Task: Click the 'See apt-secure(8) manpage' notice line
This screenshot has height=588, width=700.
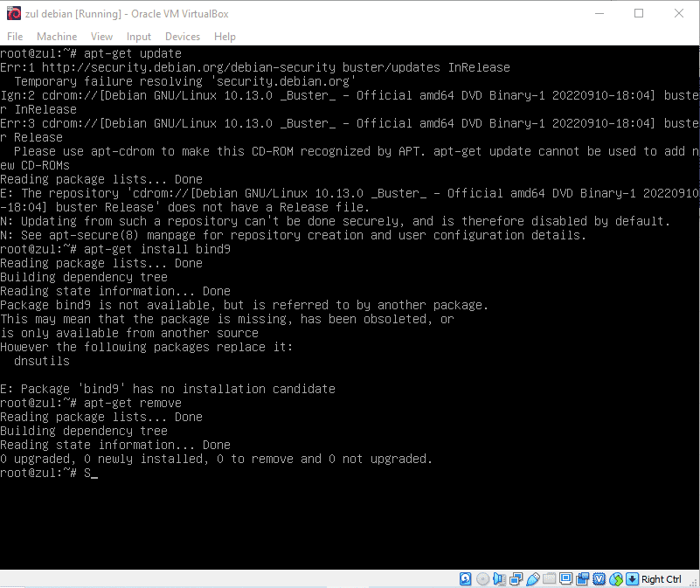Action: (293, 235)
